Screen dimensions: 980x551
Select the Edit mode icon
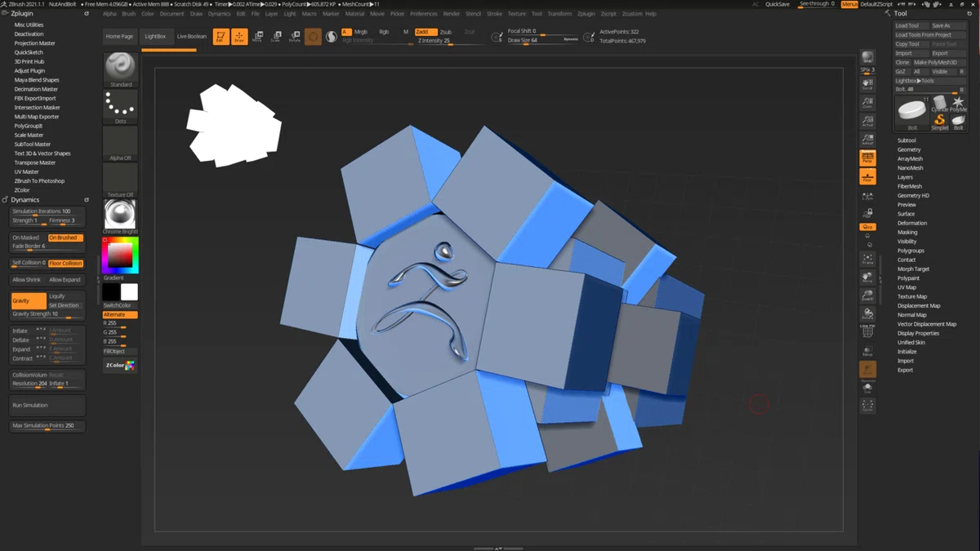tap(220, 37)
